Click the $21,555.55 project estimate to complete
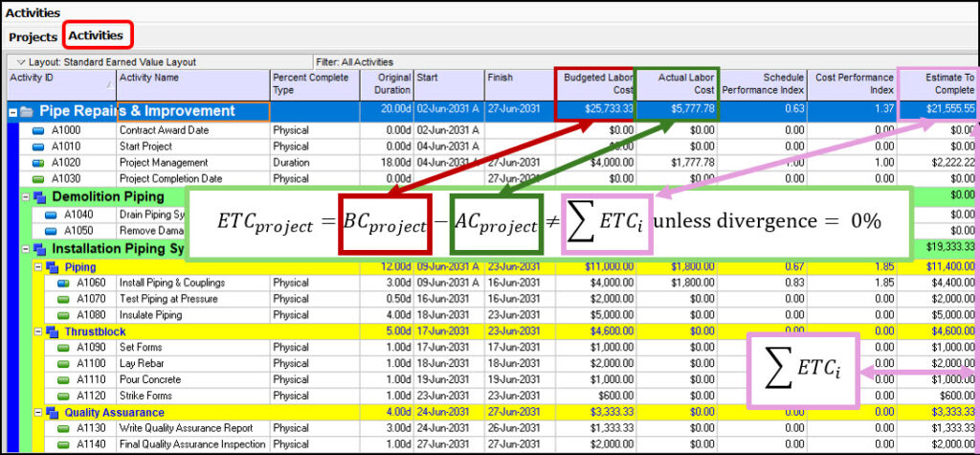Viewport: 980px width, 455px height. click(950, 109)
